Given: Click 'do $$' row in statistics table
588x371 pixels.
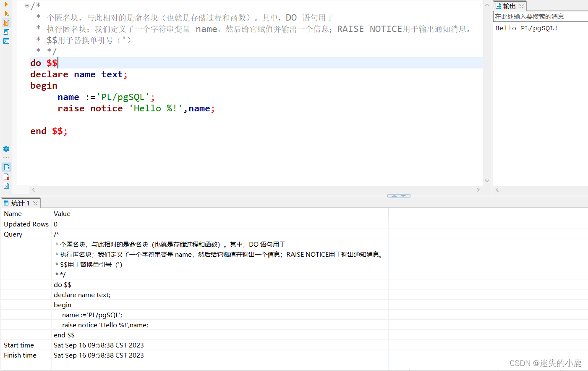Looking at the screenshot, I should click(x=63, y=285).
